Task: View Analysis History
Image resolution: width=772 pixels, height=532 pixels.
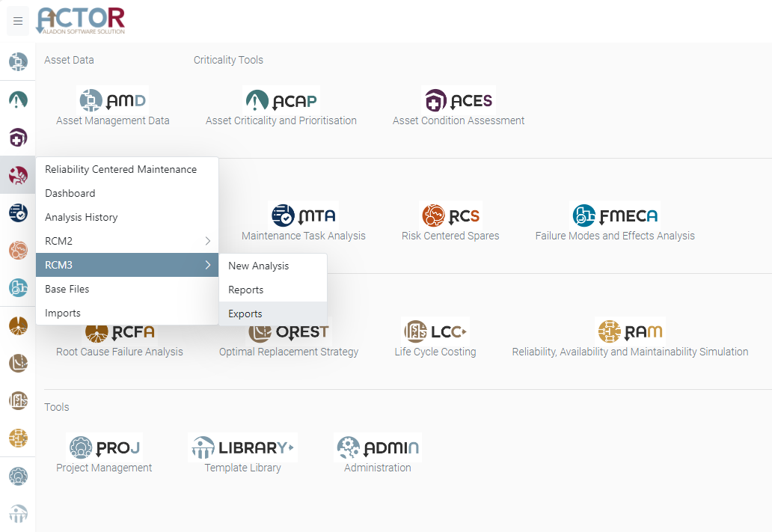Action: [x=127, y=217]
